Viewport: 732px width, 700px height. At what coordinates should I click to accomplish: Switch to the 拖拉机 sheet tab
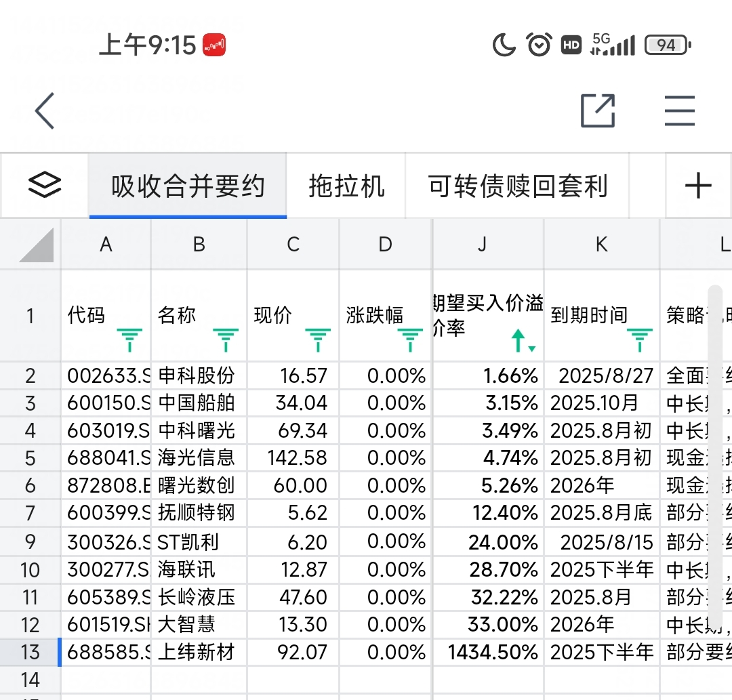tap(346, 186)
